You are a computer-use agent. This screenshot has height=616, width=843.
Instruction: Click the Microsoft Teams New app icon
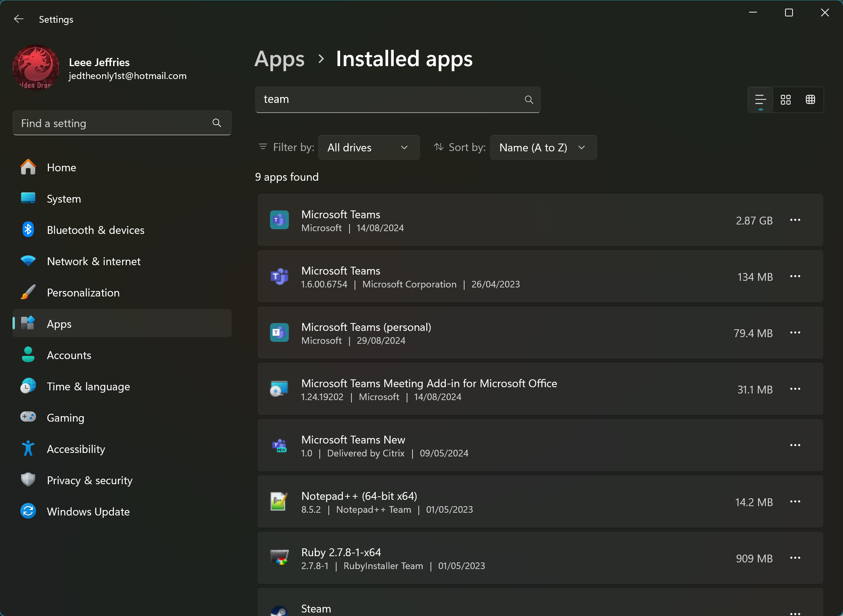279,445
